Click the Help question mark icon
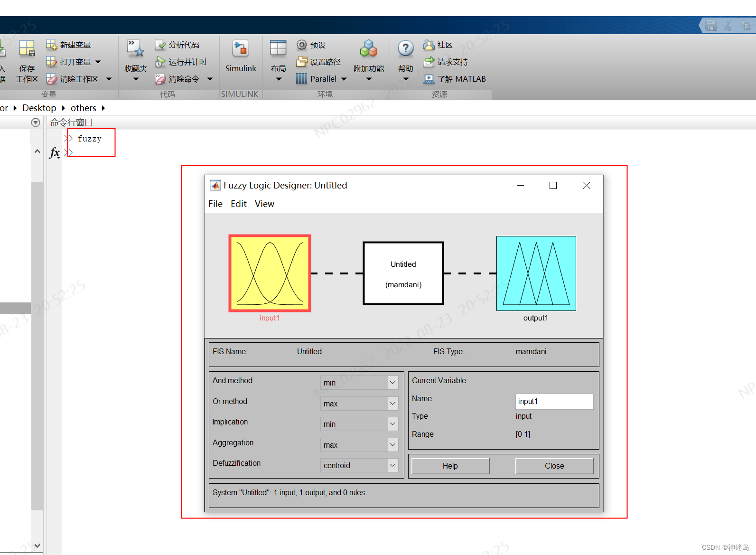This screenshot has width=756, height=555. [405, 48]
